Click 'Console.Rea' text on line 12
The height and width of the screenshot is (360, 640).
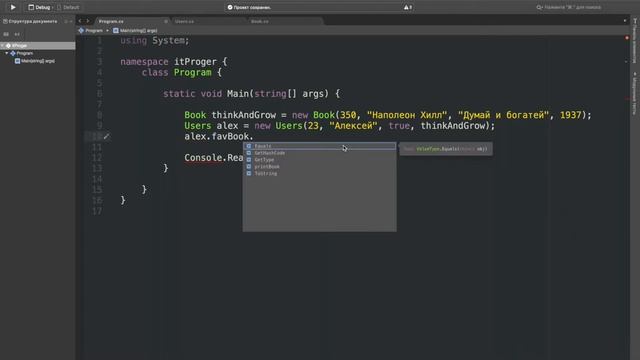click(x=213, y=158)
